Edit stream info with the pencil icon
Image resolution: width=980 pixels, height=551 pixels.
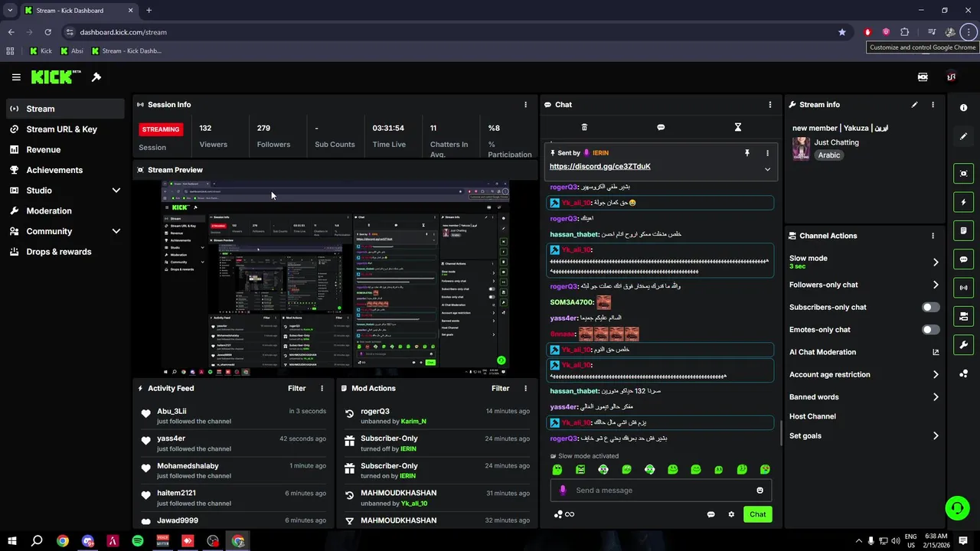tap(914, 105)
